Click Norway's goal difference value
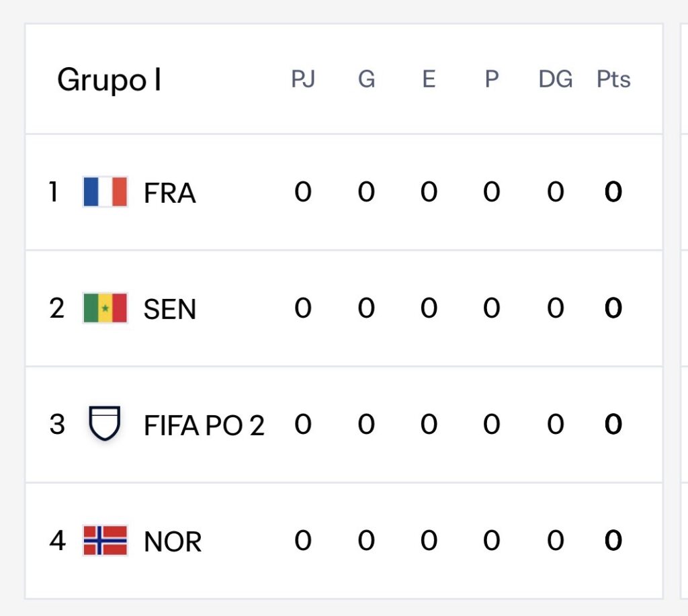Image resolution: width=688 pixels, height=616 pixels. (x=555, y=541)
